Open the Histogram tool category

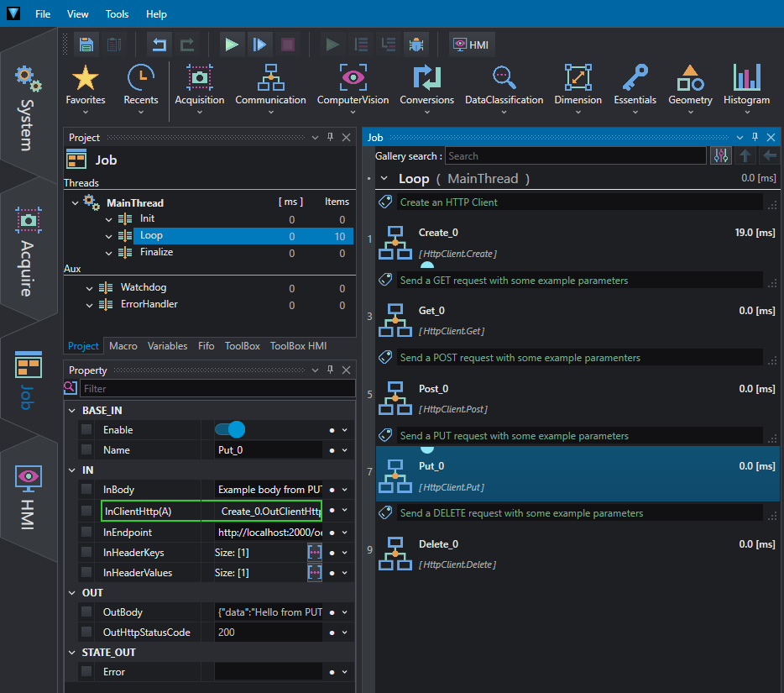click(746, 89)
